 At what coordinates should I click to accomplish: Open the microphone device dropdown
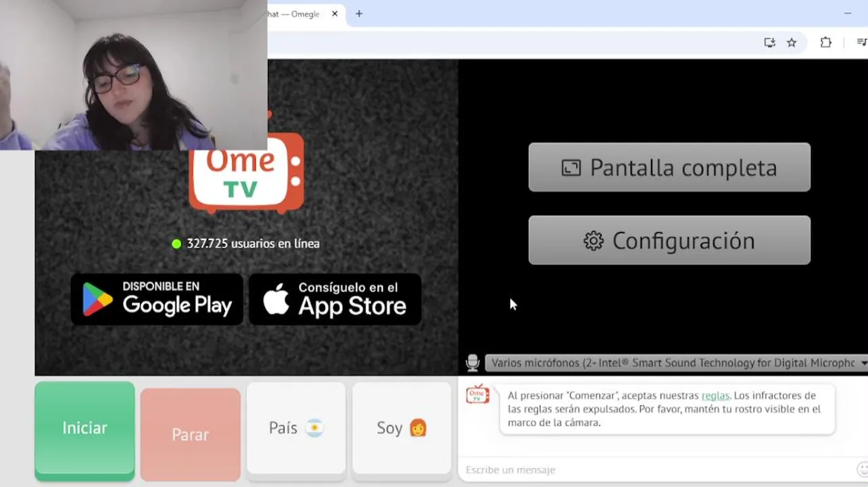click(x=677, y=363)
